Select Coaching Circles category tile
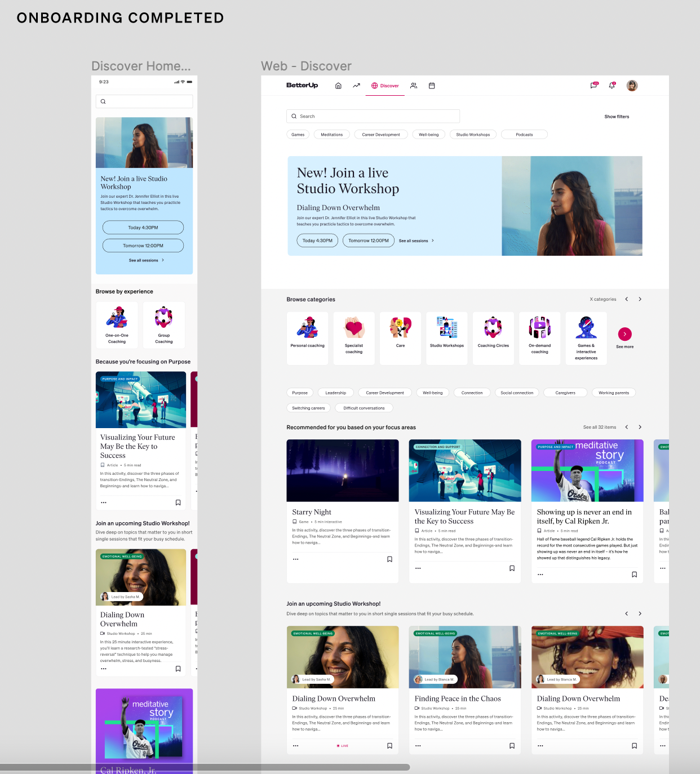 tap(493, 338)
